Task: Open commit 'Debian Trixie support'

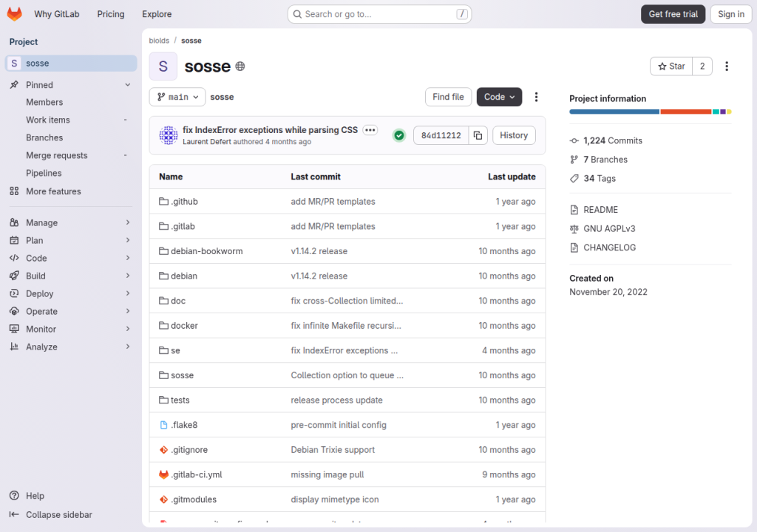Action: pyautogui.click(x=333, y=450)
